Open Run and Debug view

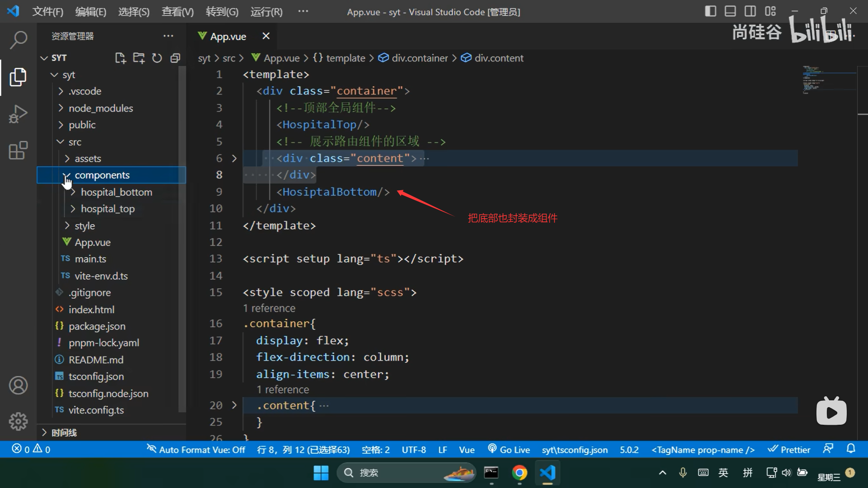[x=18, y=114]
